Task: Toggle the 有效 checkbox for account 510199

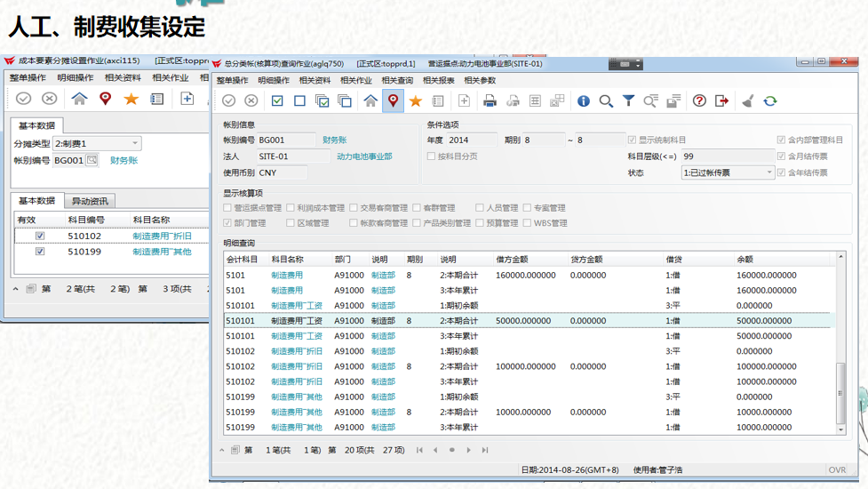Action: [40, 252]
